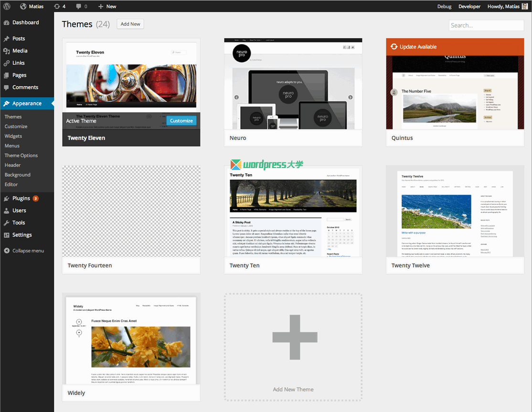Image resolution: width=532 pixels, height=412 pixels.
Task: Click the Neuro theme name
Action: 238,138
